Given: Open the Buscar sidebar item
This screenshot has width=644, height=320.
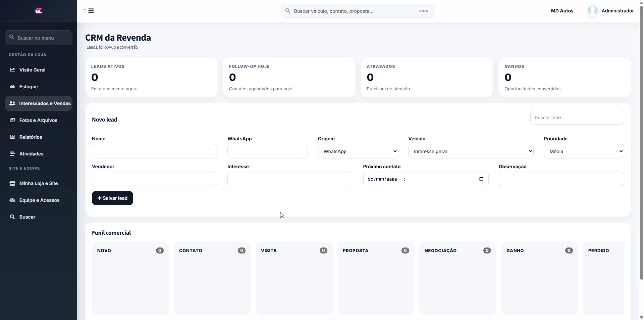Looking at the screenshot, I should (39, 217).
